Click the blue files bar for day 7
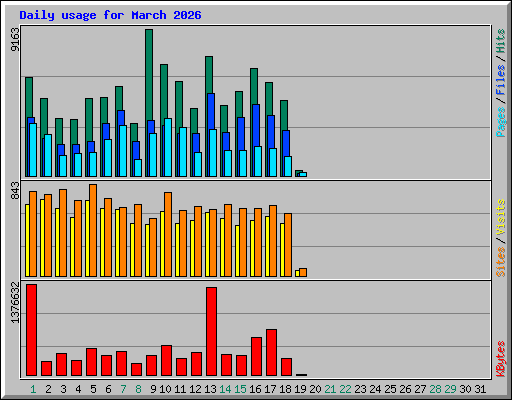The image size is (512, 400). point(121,118)
